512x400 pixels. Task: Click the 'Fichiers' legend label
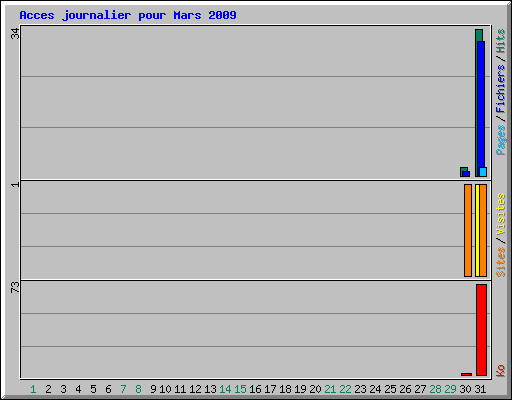click(500, 89)
